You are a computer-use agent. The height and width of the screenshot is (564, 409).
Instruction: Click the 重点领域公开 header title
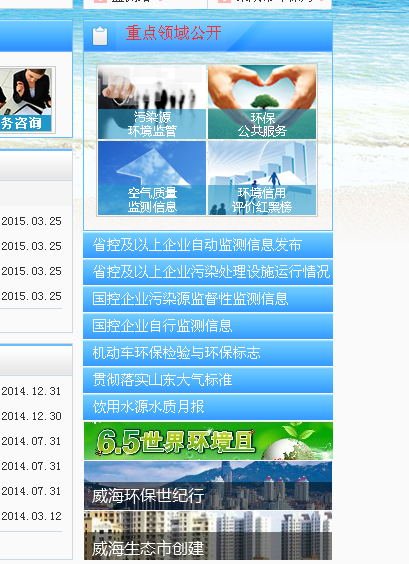point(173,33)
